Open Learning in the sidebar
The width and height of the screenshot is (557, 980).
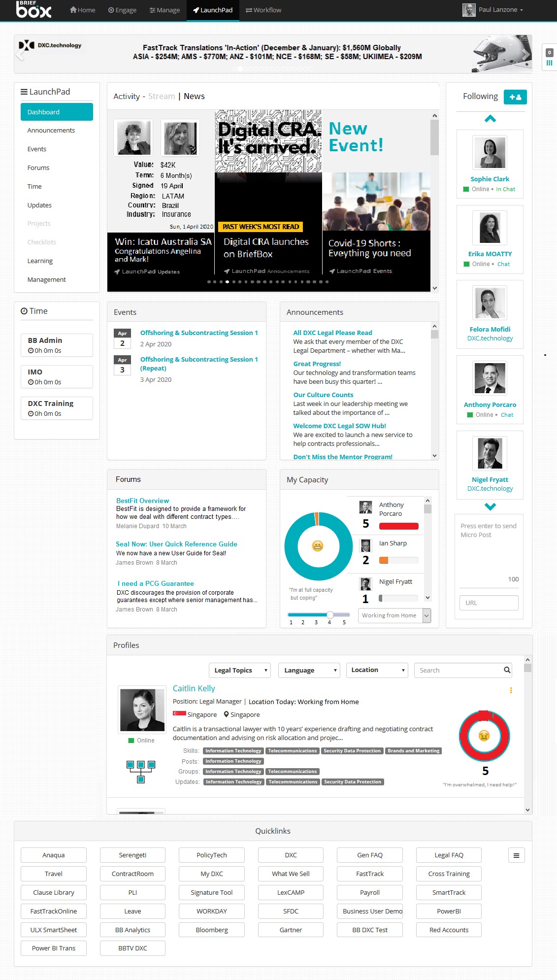(x=40, y=261)
